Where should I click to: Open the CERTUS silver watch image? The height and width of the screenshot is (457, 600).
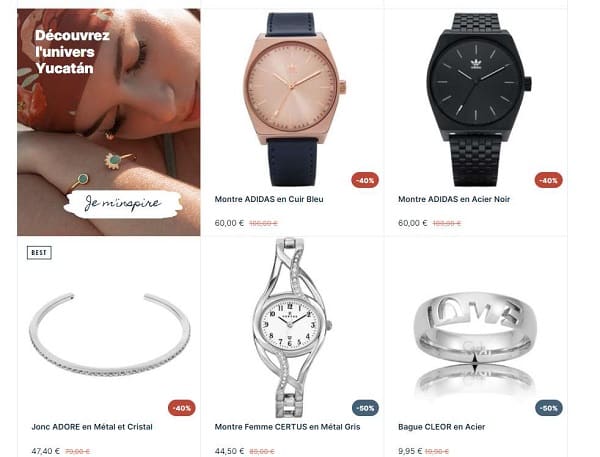point(292,327)
